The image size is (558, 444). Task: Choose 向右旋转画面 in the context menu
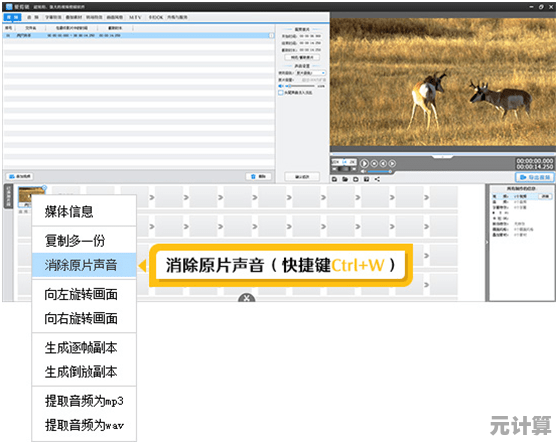[x=84, y=318]
